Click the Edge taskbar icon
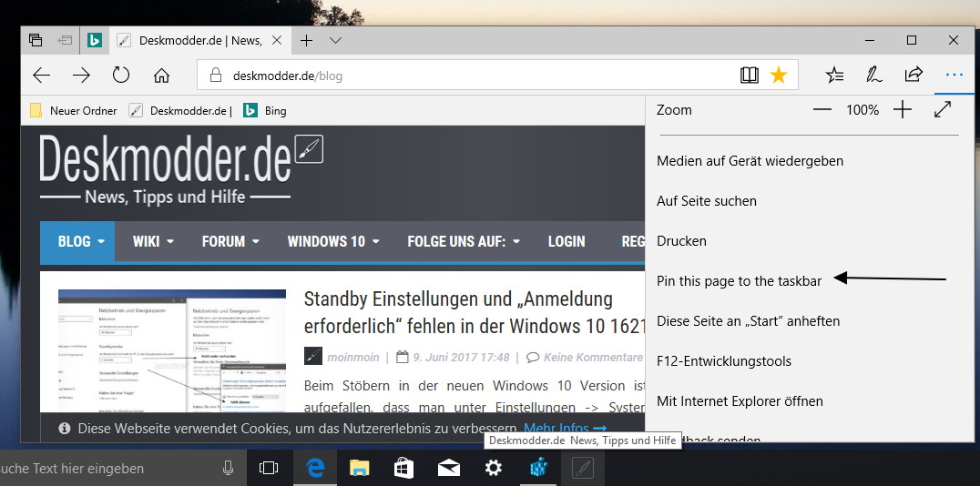The image size is (980, 486). tap(315, 468)
